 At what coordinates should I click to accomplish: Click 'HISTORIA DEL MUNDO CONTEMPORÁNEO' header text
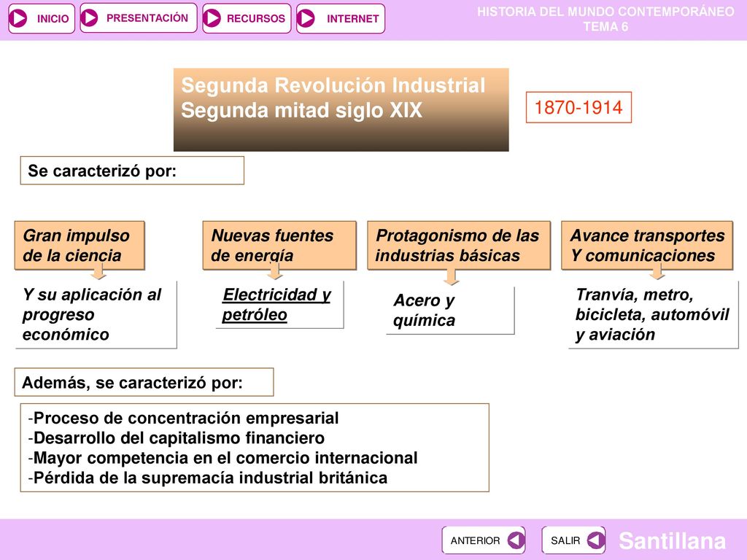pyautogui.click(x=605, y=12)
